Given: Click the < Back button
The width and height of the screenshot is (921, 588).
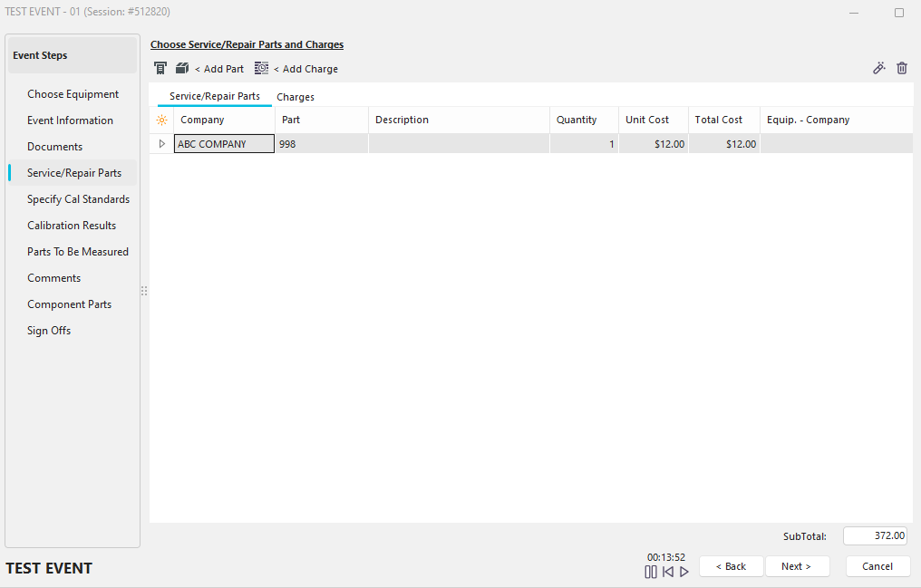Looking at the screenshot, I should click(x=731, y=566).
